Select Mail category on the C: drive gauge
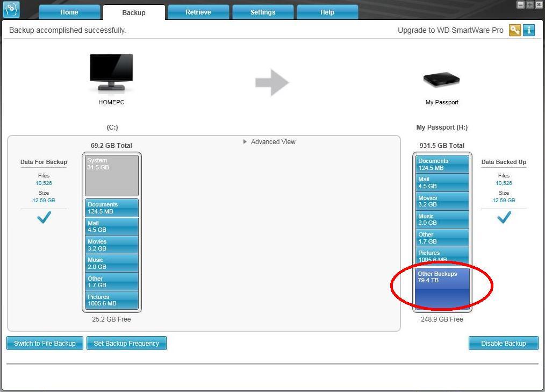The height and width of the screenshot is (392, 545). (112, 226)
